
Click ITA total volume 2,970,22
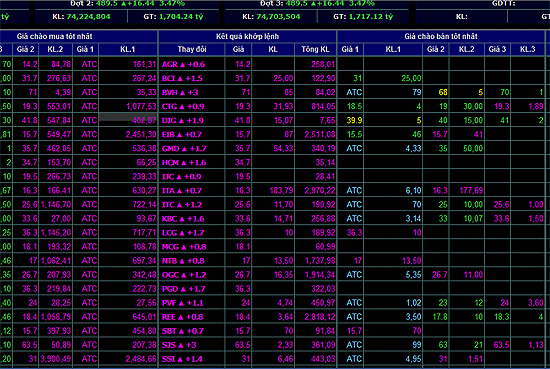pos(320,190)
